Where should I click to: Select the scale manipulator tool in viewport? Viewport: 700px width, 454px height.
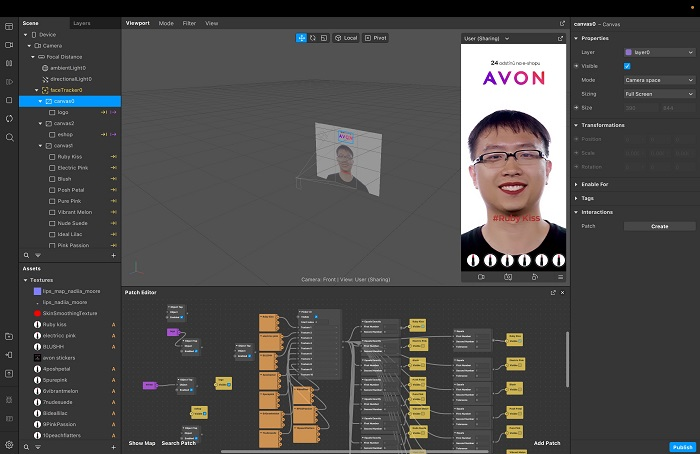(324, 38)
